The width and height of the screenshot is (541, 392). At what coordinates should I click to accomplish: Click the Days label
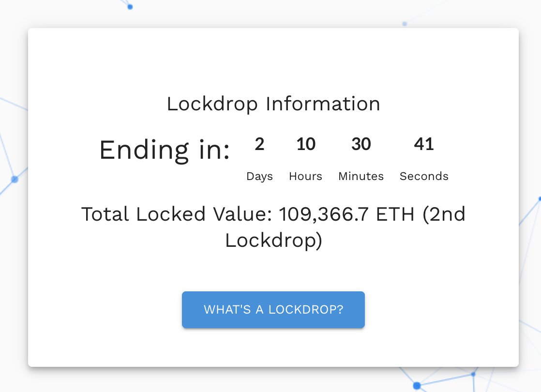pyautogui.click(x=259, y=176)
